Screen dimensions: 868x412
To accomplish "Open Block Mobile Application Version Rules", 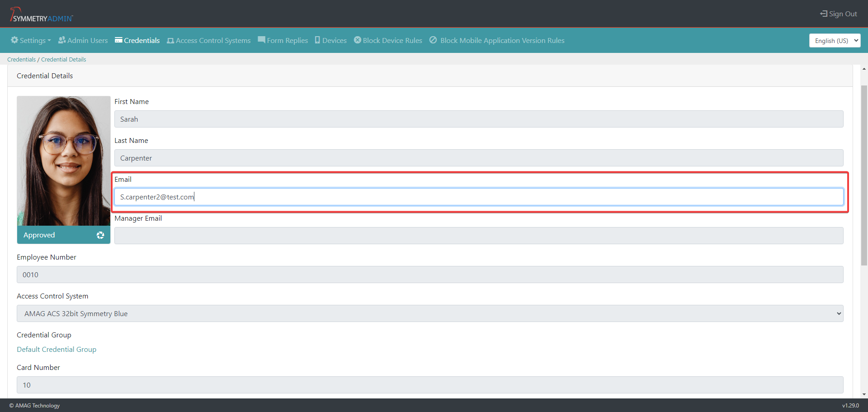I will tap(497, 40).
